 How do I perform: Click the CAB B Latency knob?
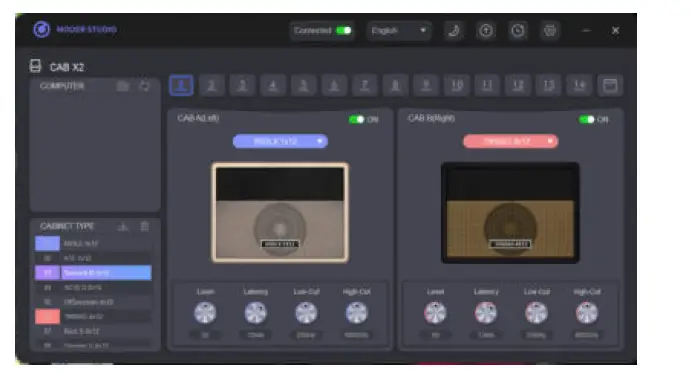[x=486, y=313]
